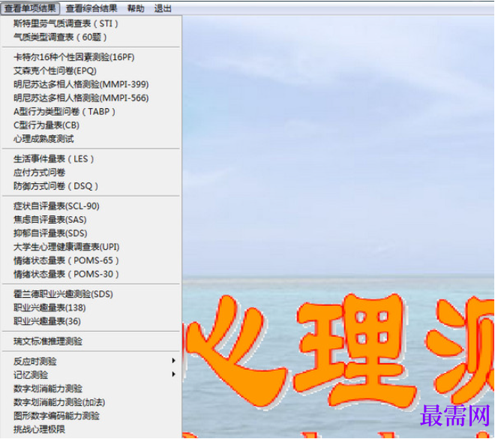504x439 pixels.
Task: Open the 查看综合结果 menu
Action: (91, 8)
